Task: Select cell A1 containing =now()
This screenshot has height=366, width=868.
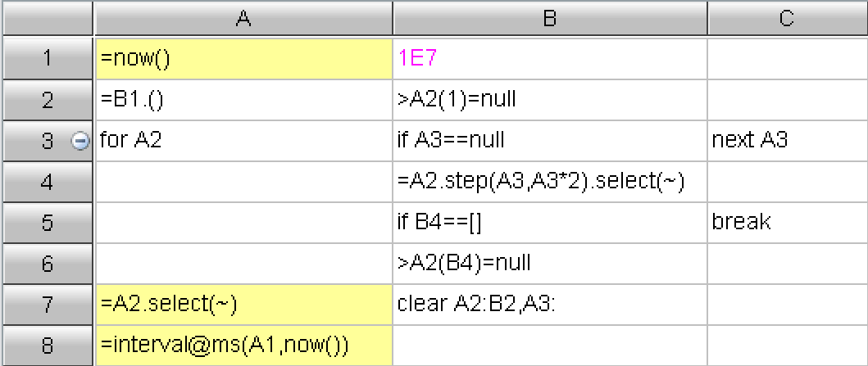Action: 243,59
